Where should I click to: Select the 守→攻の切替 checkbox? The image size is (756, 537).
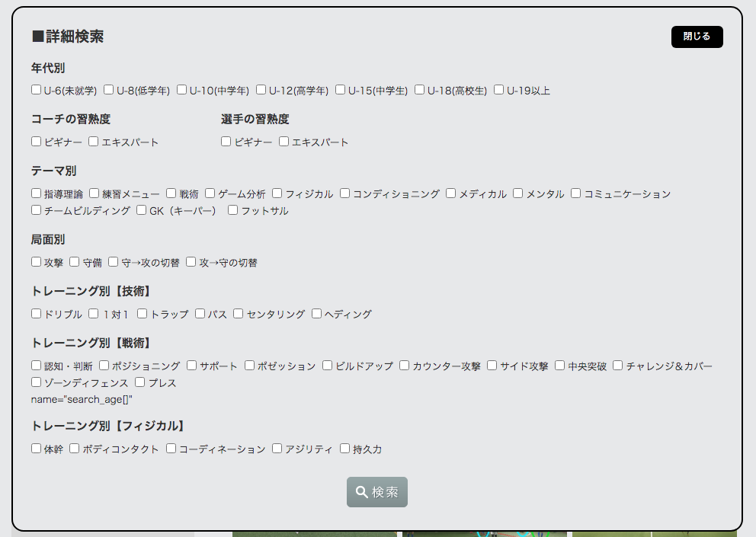pos(114,262)
